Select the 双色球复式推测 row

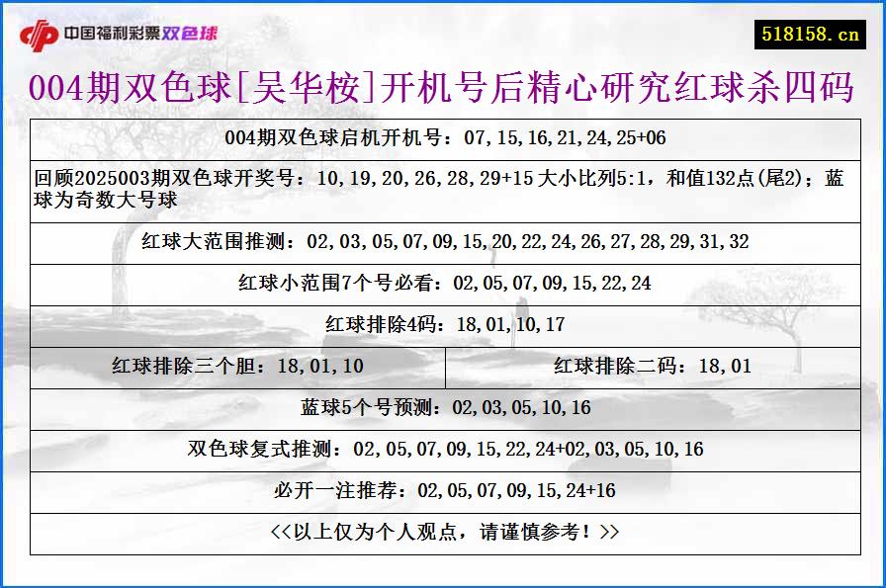443,447
